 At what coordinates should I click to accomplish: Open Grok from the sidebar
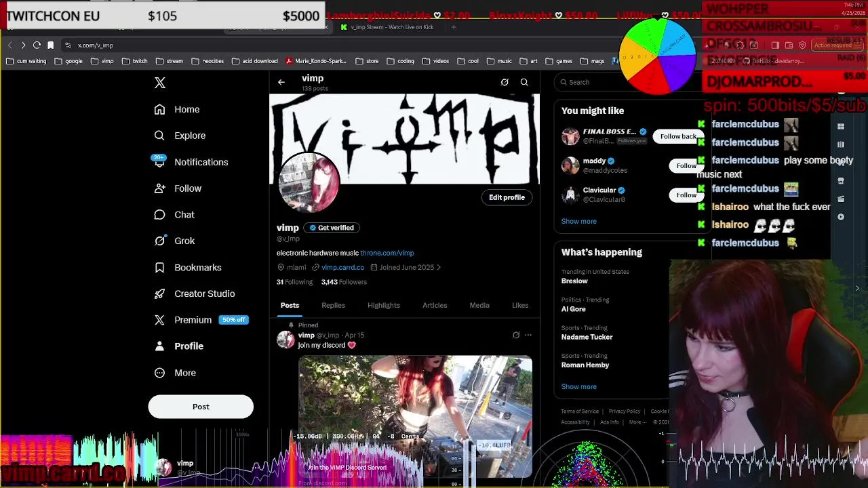pyautogui.click(x=174, y=241)
